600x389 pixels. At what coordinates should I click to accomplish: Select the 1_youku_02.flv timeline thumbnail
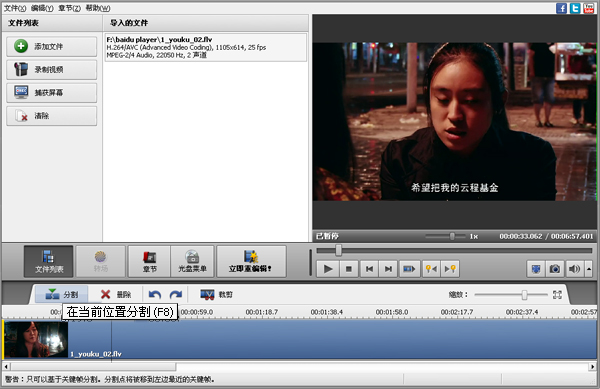click(36, 339)
